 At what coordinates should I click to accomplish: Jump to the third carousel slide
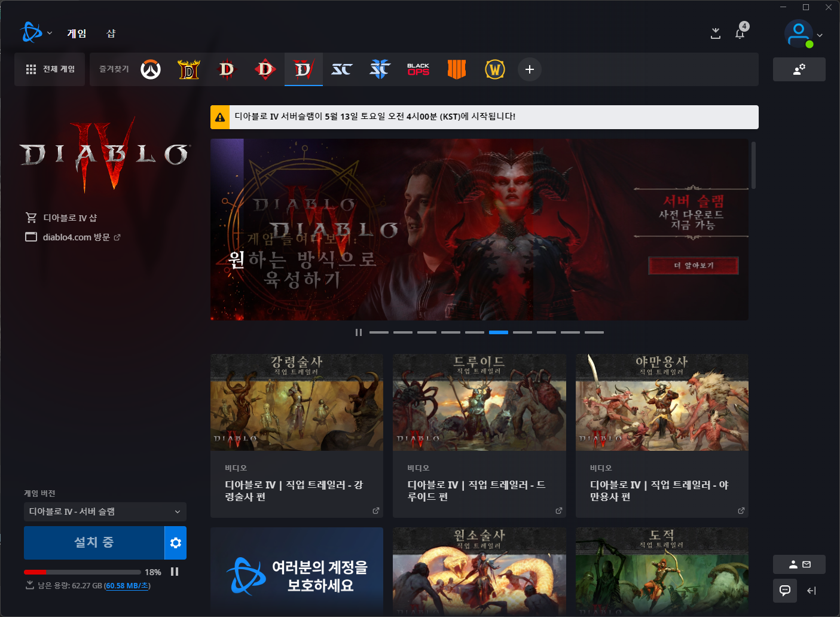(427, 332)
